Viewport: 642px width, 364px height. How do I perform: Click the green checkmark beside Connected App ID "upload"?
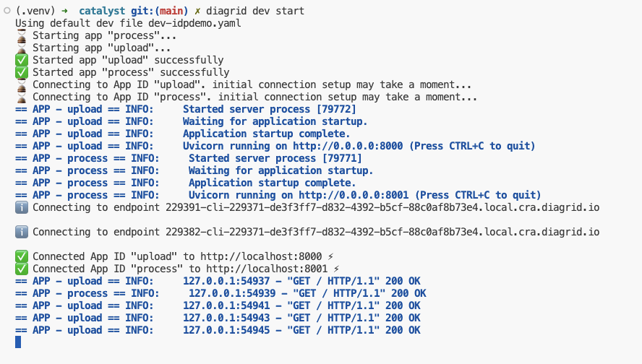(x=21, y=256)
